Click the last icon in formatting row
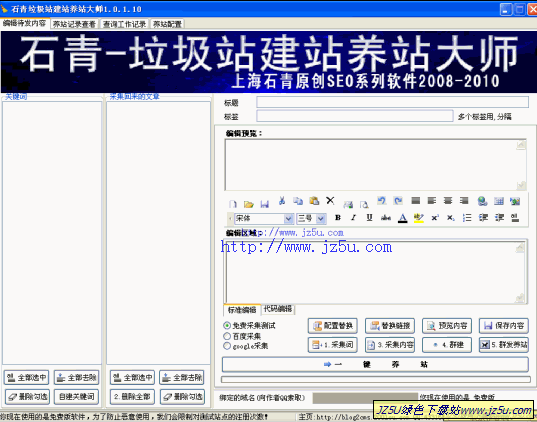The width and height of the screenshot is (537, 422). click(x=515, y=218)
